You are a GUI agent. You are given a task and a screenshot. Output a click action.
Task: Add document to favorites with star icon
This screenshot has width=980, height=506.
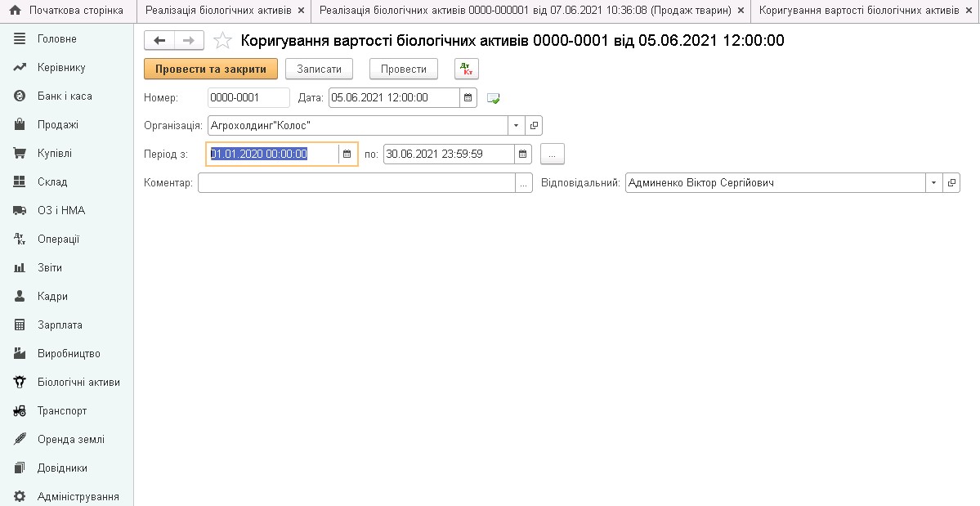[222, 41]
